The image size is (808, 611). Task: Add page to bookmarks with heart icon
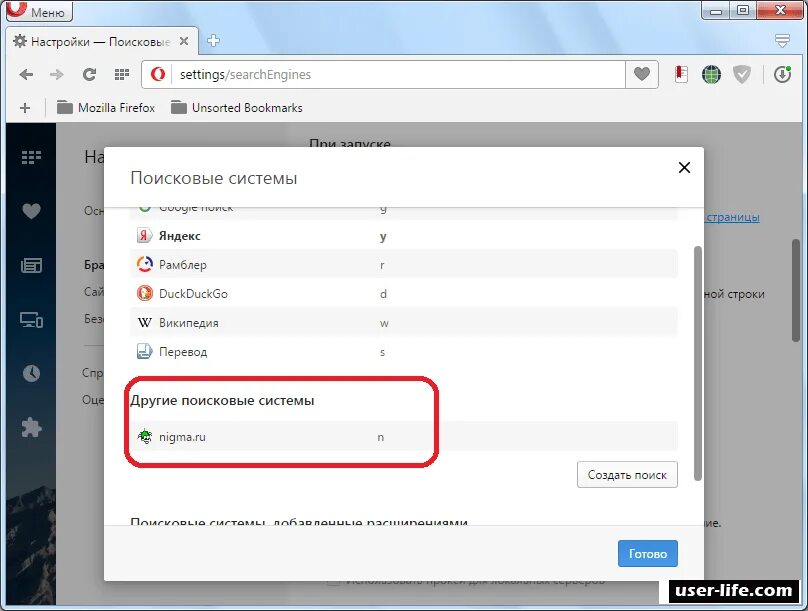[642, 75]
